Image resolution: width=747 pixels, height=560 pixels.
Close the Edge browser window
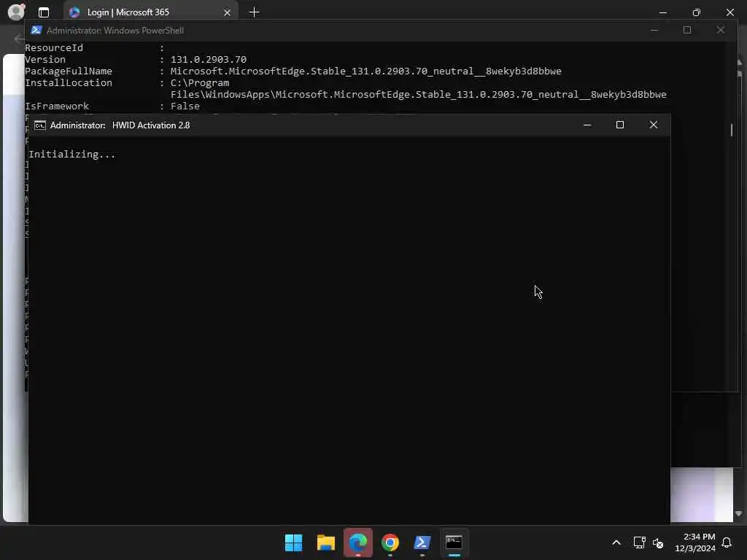(729, 12)
